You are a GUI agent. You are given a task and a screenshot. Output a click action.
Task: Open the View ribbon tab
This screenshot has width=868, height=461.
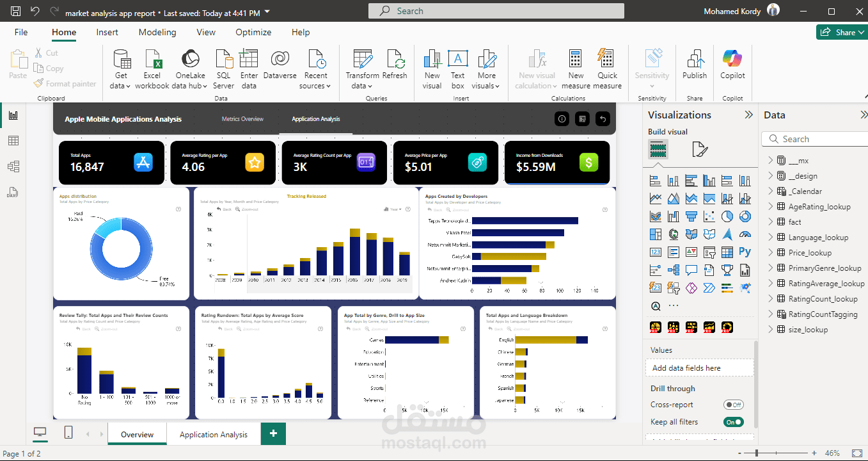click(206, 32)
